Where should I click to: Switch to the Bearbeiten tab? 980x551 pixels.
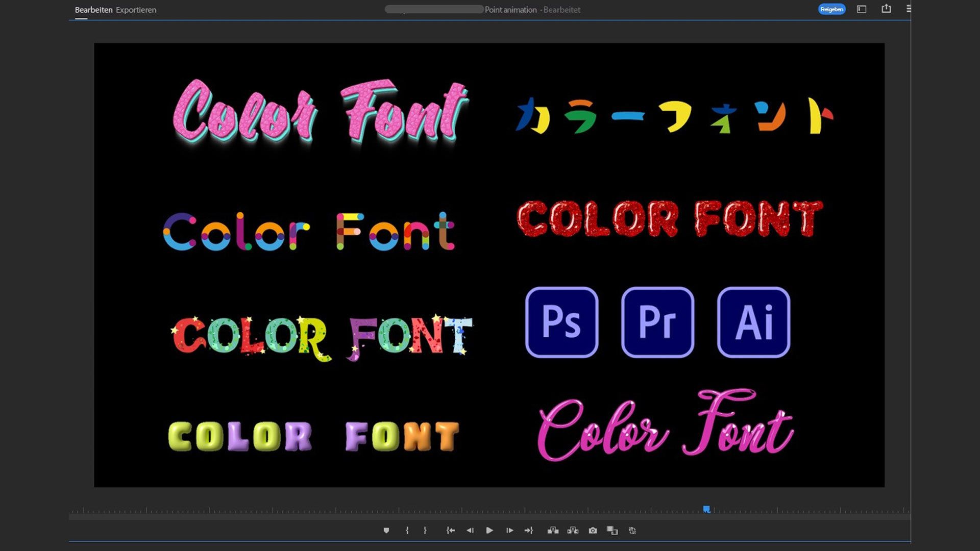tap(93, 10)
